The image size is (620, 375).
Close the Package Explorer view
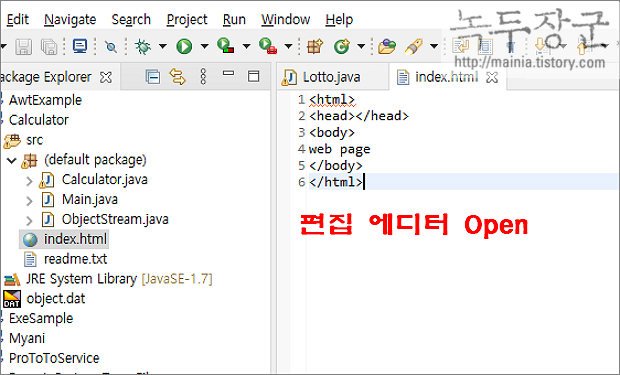tap(106, 77)
